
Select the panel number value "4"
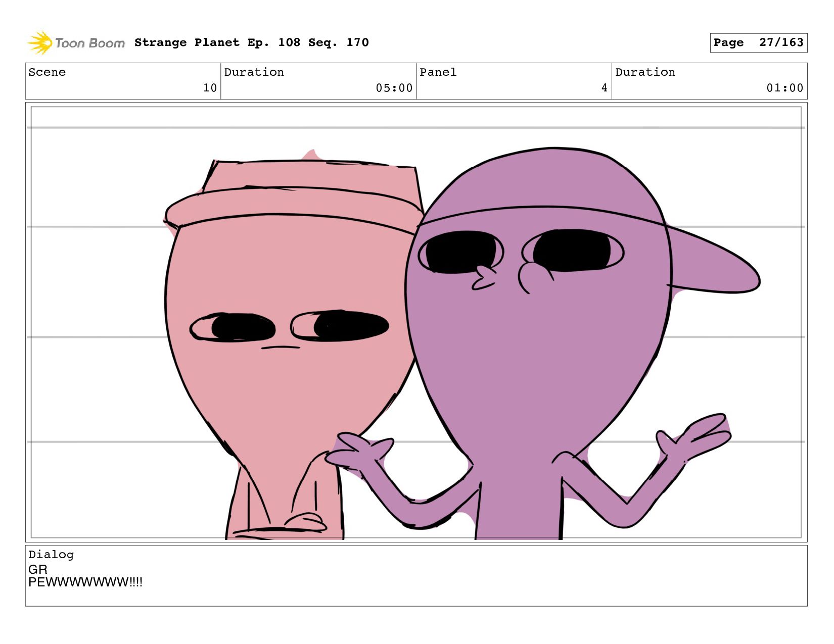[x=604, y=88]
